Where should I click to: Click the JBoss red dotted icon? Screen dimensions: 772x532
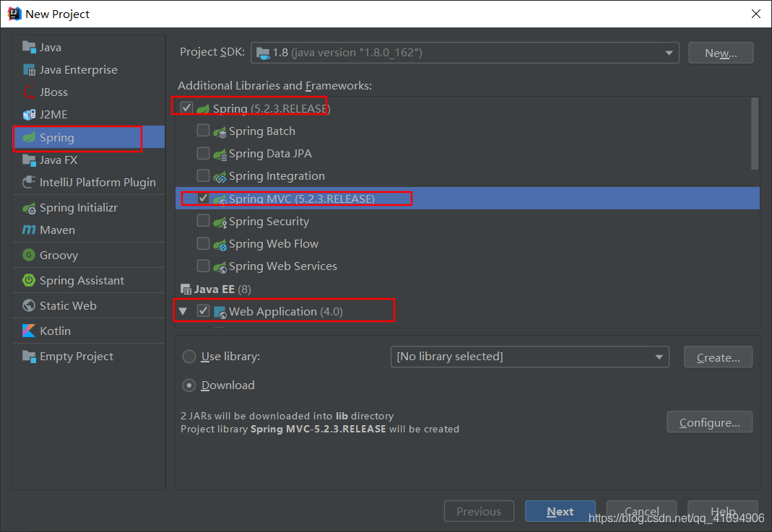pos(29,92)
